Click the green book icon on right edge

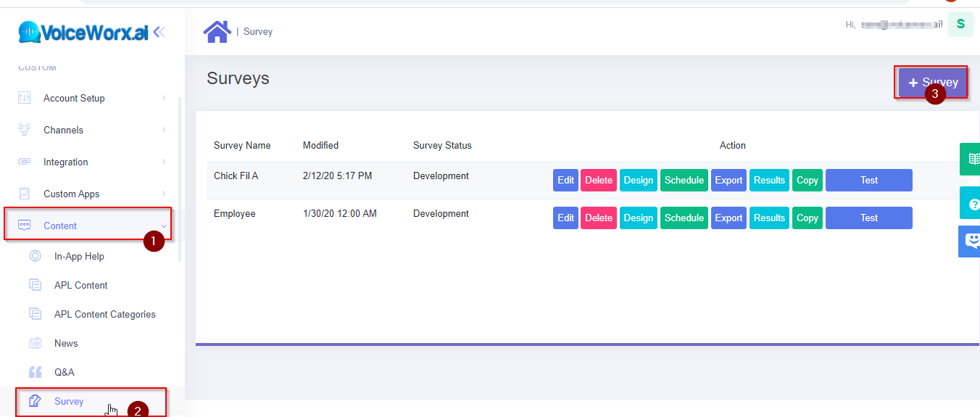pos(971,159)
